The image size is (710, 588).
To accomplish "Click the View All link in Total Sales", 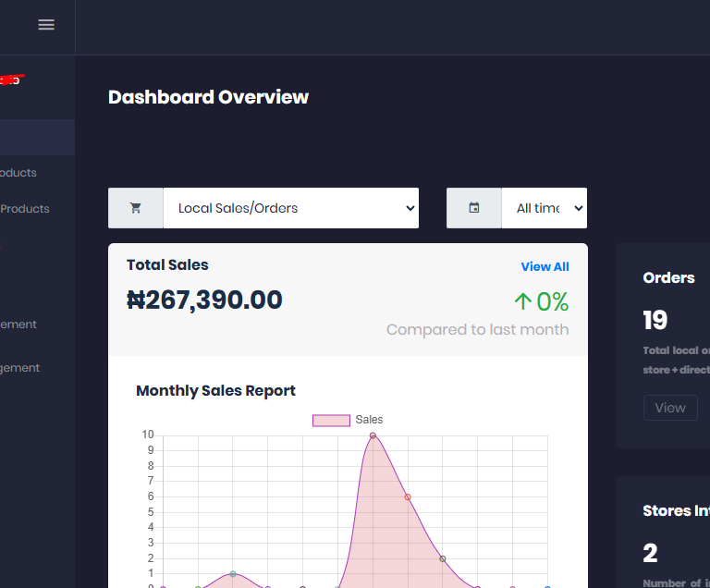I will 545,266.
